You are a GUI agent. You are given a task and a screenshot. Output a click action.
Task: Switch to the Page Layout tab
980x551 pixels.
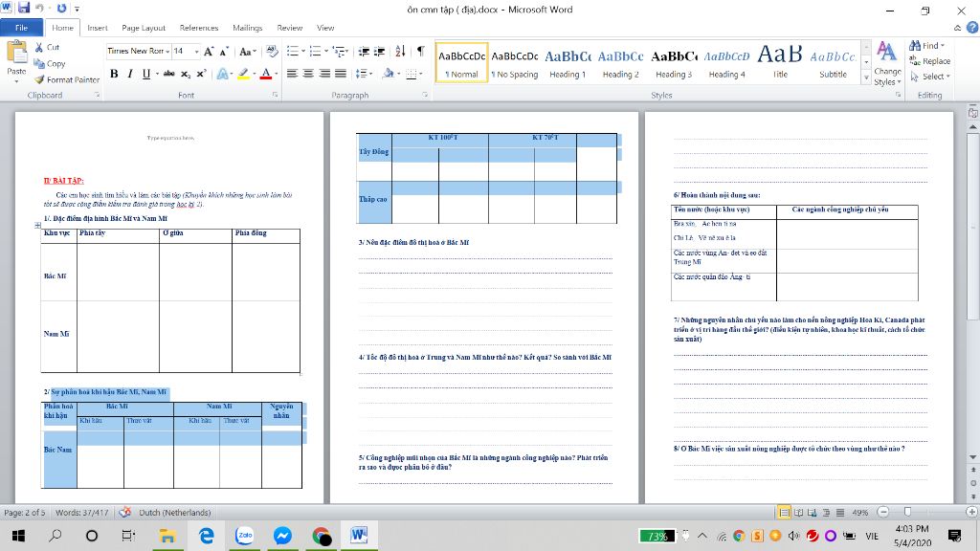click(144, 28)
